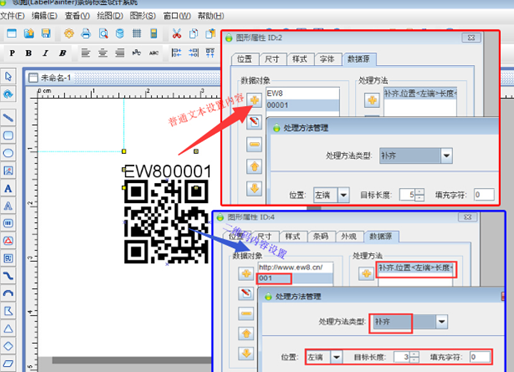
Task: Save the current label
Action: (x=46, y=33)
